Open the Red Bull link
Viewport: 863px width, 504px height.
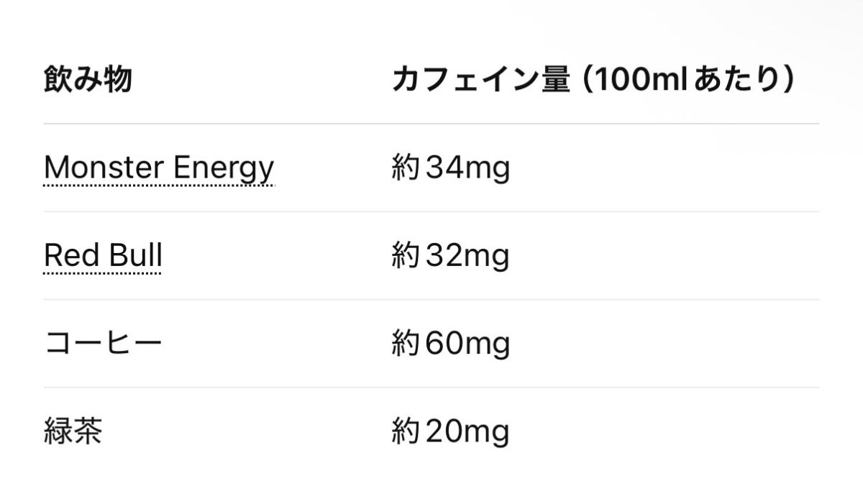[x=103, y=256]
